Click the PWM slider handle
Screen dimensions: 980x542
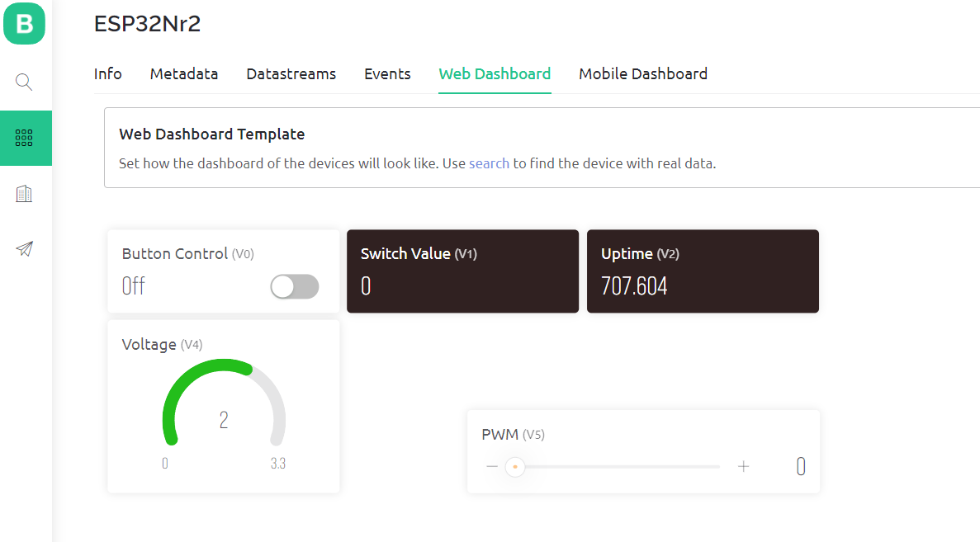click(515, 467)
